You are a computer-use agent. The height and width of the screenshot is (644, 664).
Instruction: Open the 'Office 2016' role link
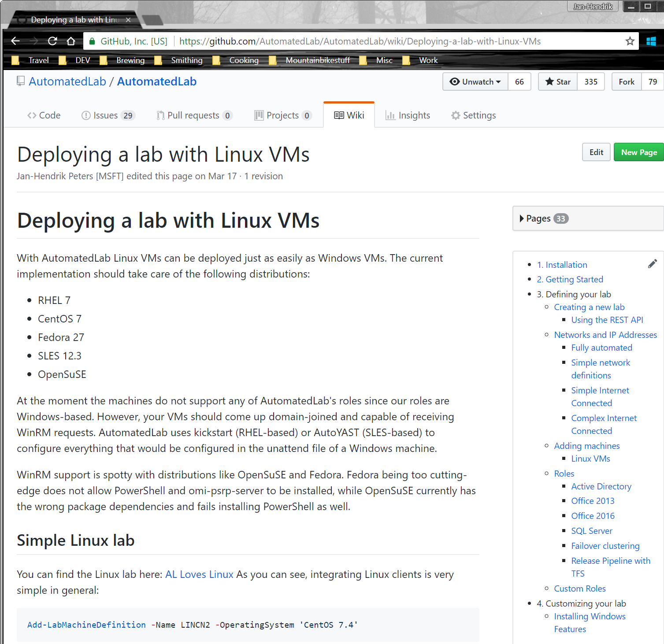coord(593,516)
